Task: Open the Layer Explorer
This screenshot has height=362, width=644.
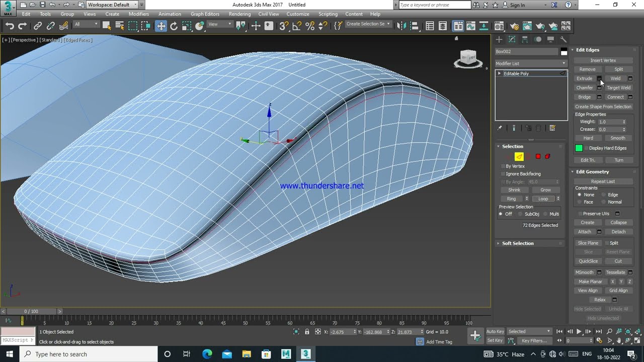Action: coord(443,26)
